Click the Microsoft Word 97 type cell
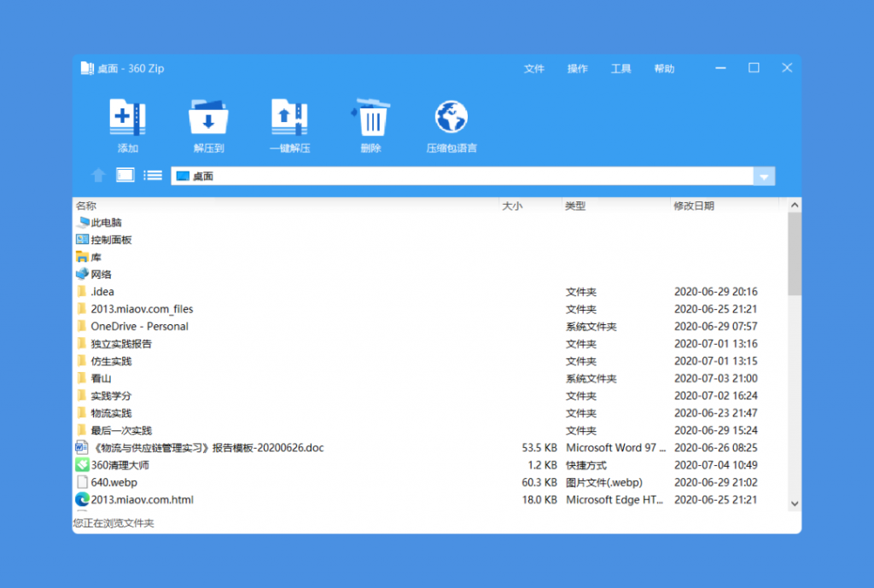874x588 pixels. tap(616, 447)
